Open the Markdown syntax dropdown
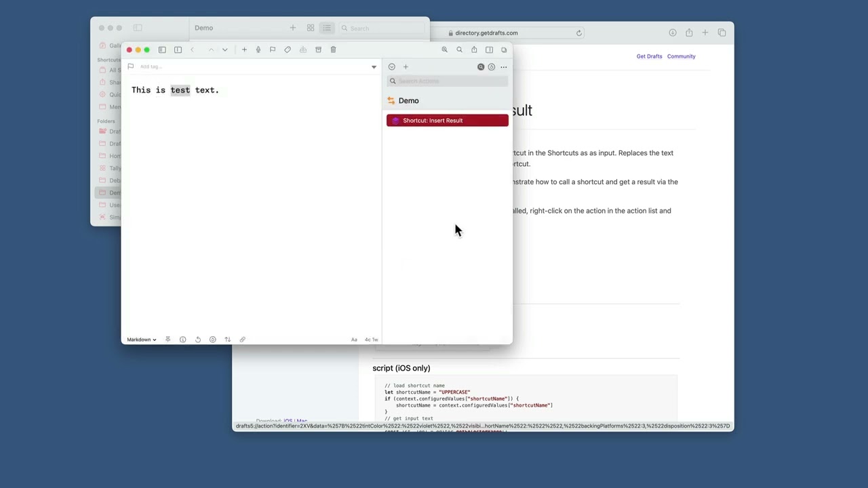 [x=141, y=340]
